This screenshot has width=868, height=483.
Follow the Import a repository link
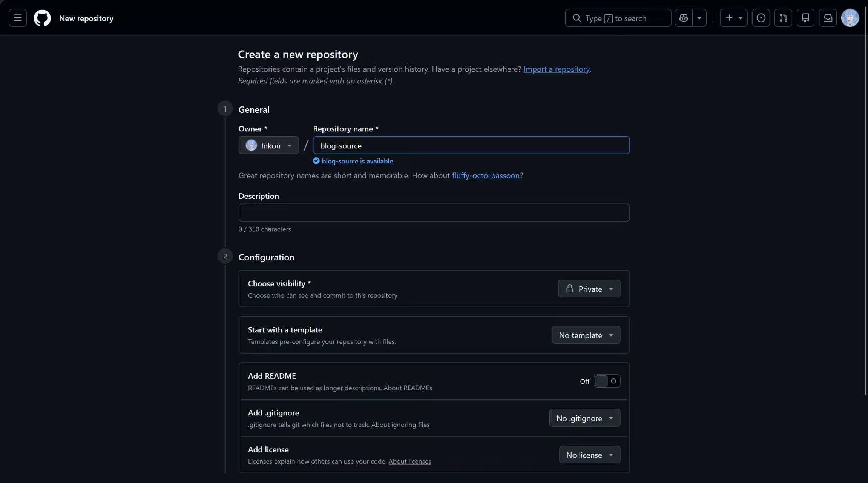click(x=556, y=69)
